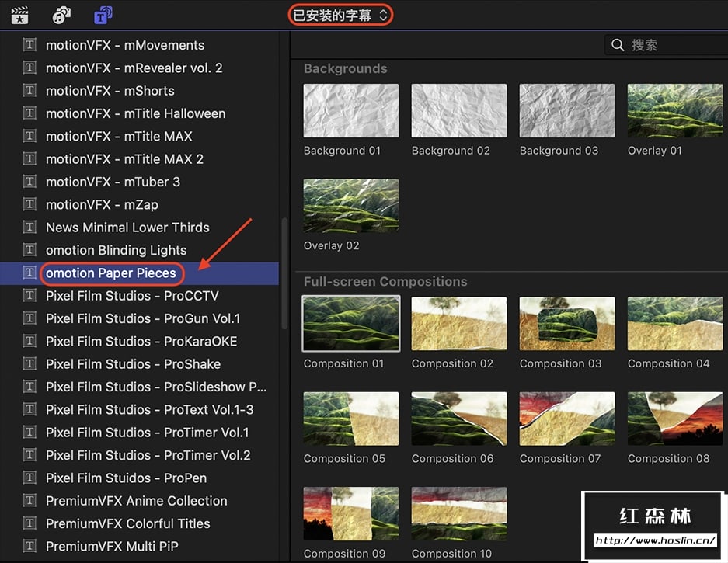Select Composition 01 thumbnail
This screenshot has height=563, width=728.
click(x=351, y=324)
